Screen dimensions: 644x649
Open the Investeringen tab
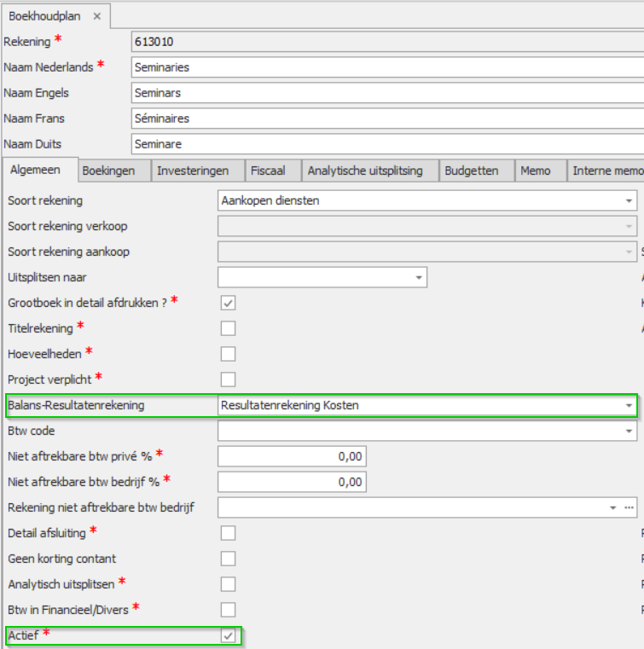[x=193, y=171]
